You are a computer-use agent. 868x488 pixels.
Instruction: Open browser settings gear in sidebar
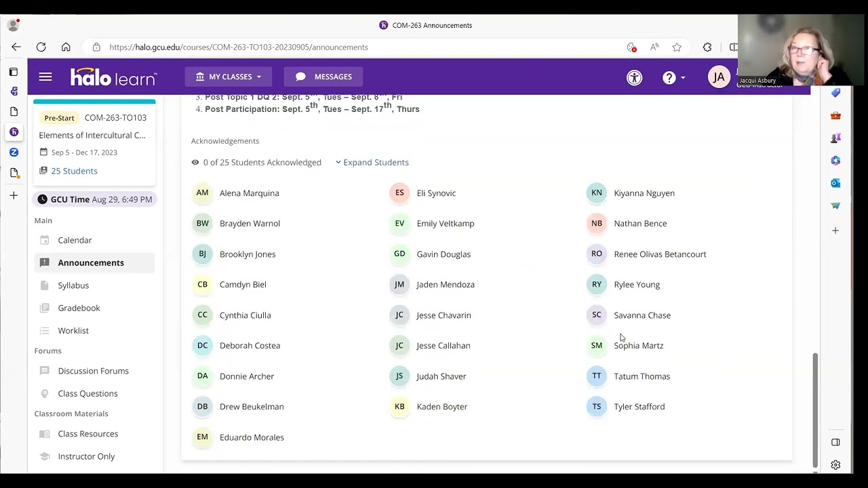[835, 465]
